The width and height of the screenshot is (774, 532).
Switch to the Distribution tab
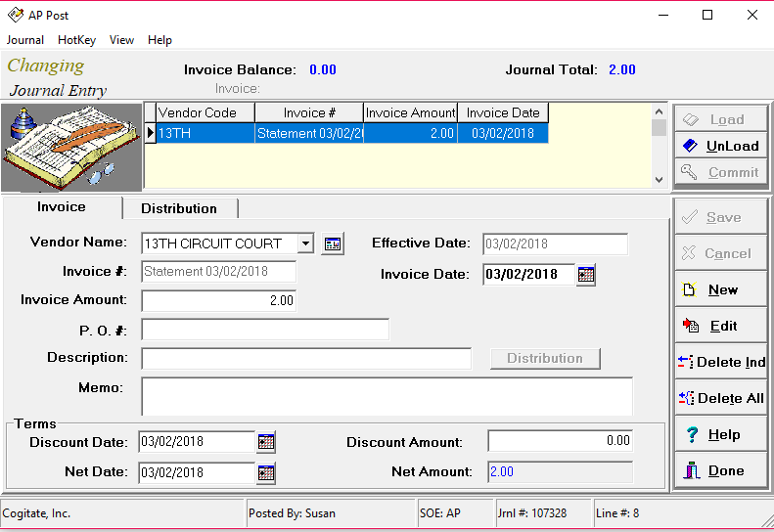(179, 208)
